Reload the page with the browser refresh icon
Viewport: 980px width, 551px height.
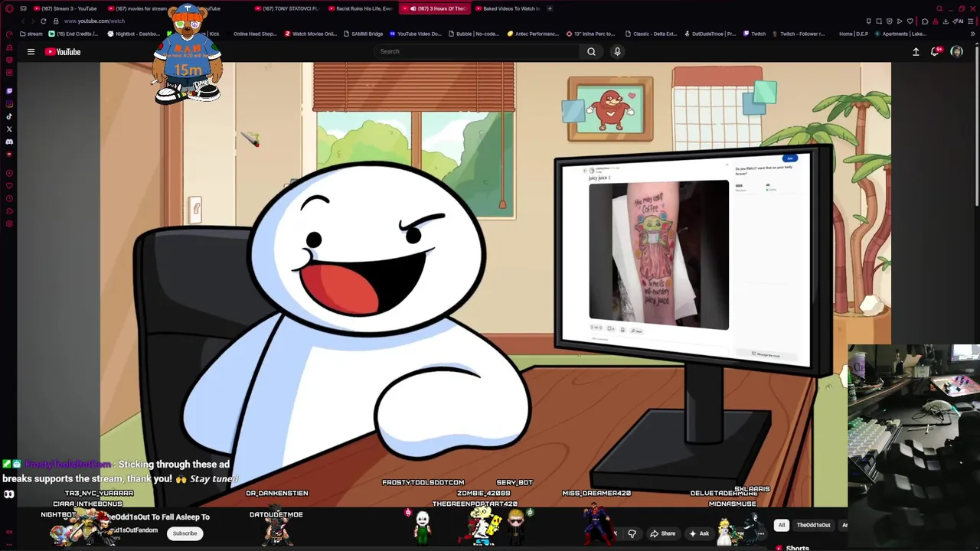click(x=44, y=21)
